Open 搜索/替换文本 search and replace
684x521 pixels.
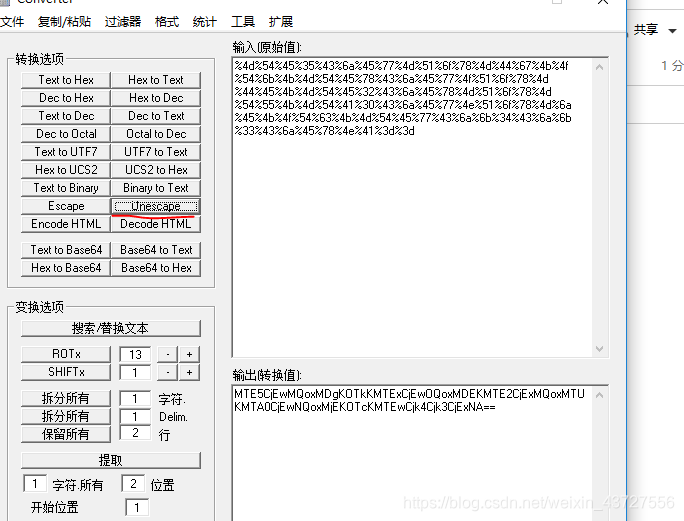(x=111, y=328)
